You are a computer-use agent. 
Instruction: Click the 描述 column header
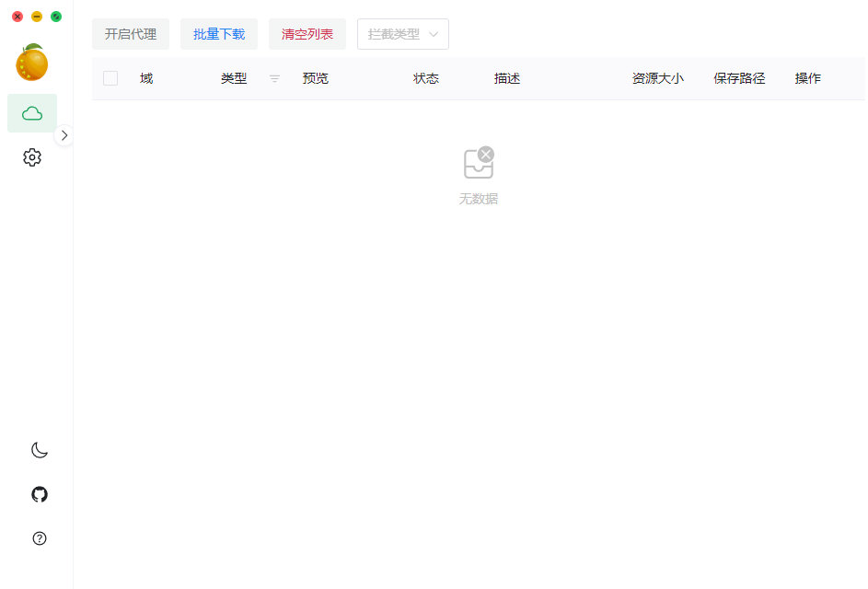pos(507,78)
